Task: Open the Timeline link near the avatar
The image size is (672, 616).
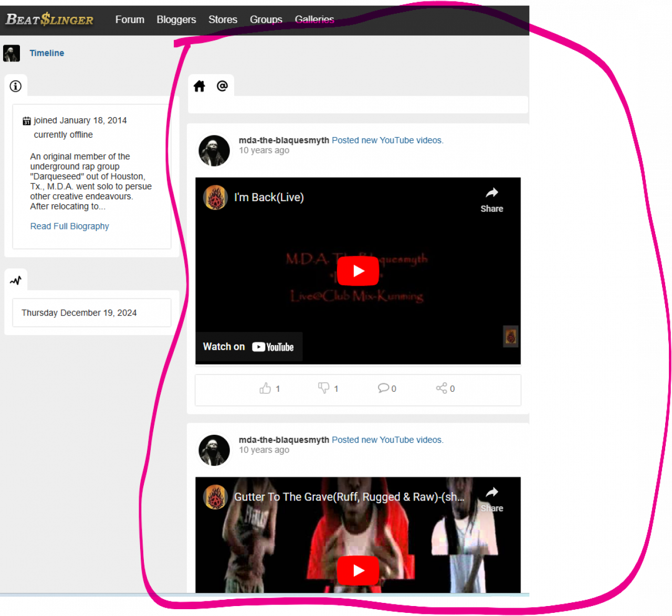Action: point(47,53)
